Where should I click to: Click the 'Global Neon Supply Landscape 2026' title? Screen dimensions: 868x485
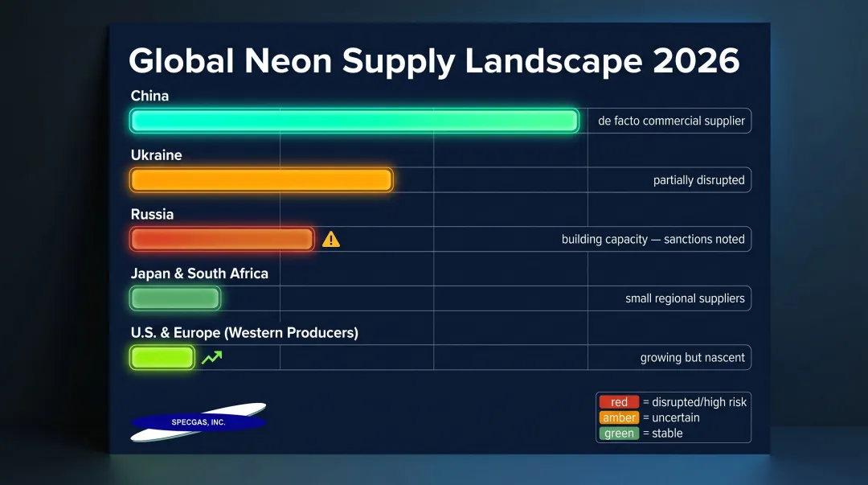point(434,60)
